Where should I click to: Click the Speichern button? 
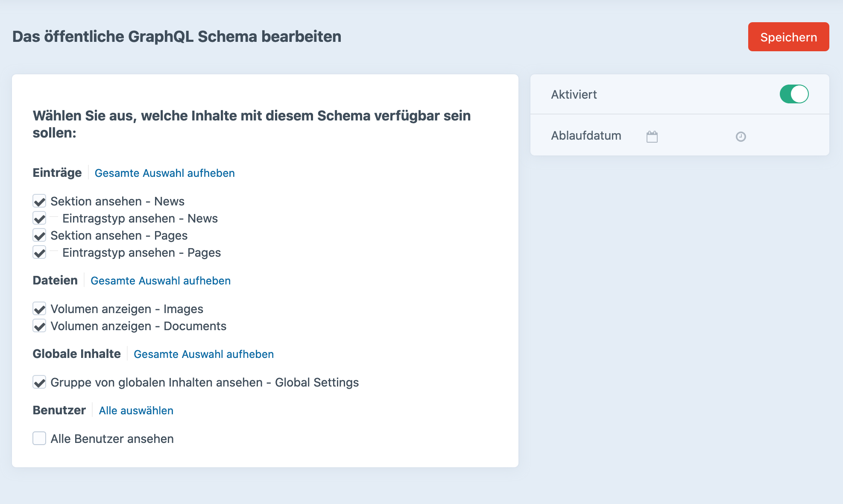pos(788,37)
